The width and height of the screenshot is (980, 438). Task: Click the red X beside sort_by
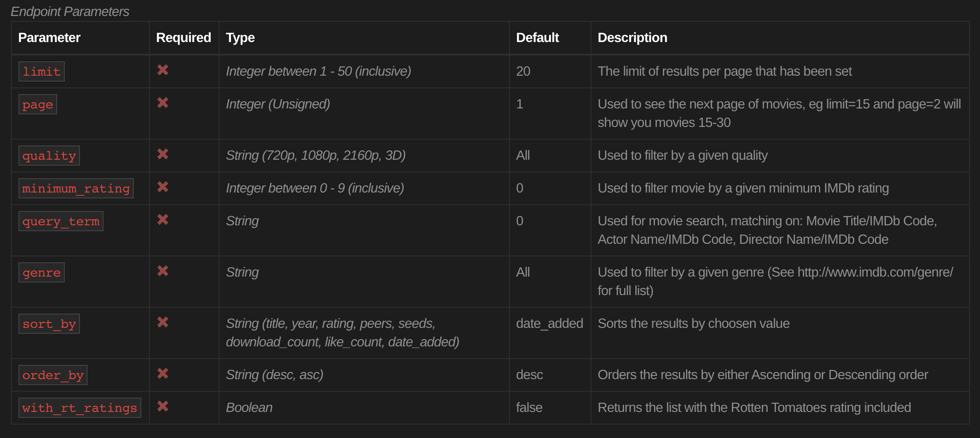[163, 322]
